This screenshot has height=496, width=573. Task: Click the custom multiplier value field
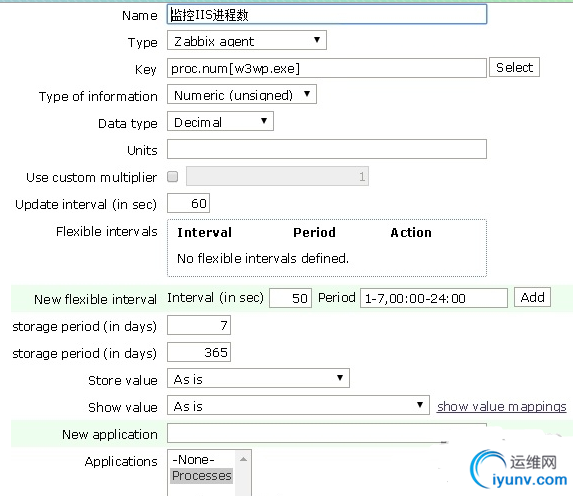coord(277,176)
